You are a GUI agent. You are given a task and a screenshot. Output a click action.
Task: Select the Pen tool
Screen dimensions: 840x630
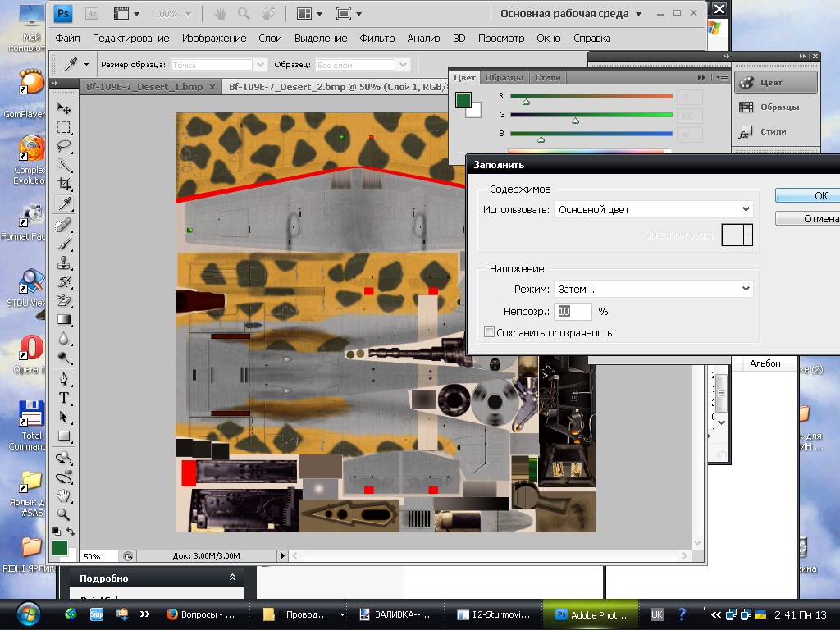[64, 378]
